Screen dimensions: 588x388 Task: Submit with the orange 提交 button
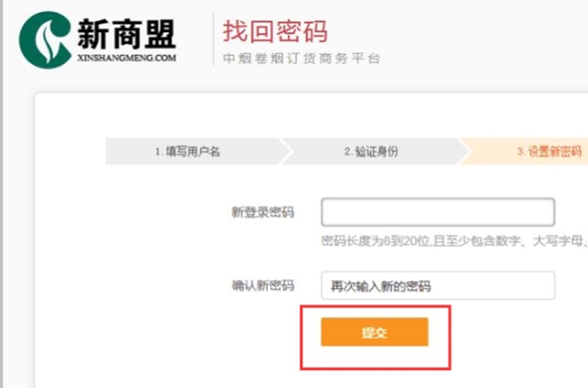[x=374, y=332]
